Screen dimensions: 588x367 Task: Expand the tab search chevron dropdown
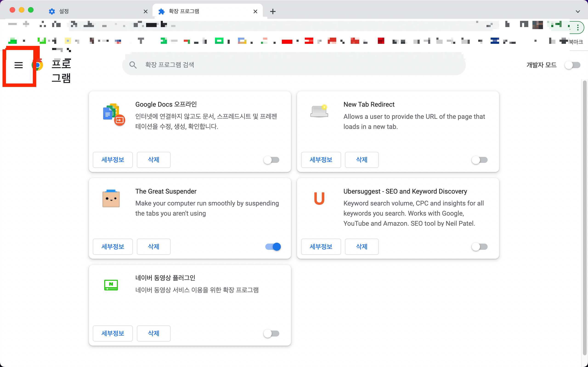(x=578, y=11)
